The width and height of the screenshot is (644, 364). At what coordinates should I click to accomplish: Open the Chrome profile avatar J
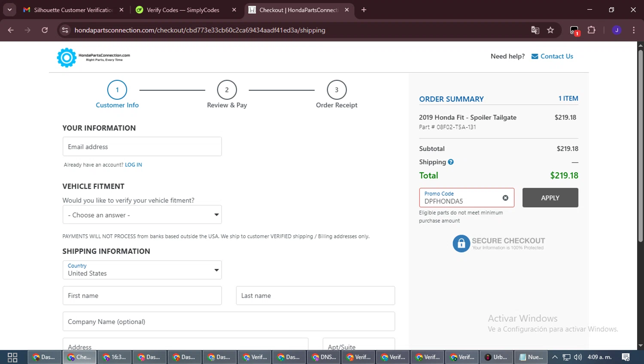click(617, 30)
